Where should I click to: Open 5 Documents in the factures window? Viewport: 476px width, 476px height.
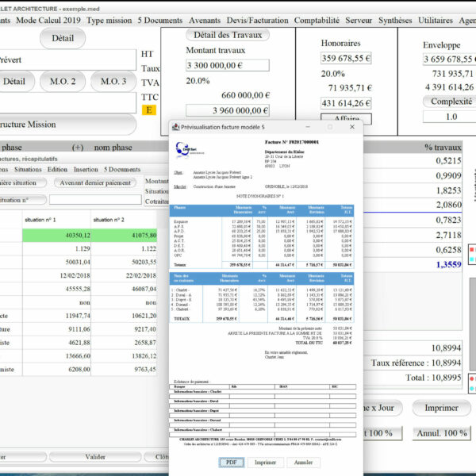click(122, 170)
